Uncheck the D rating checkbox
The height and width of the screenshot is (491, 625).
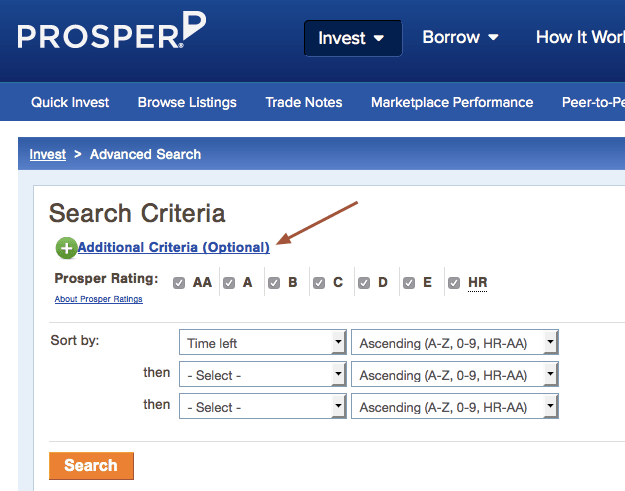tap(364, 283)
